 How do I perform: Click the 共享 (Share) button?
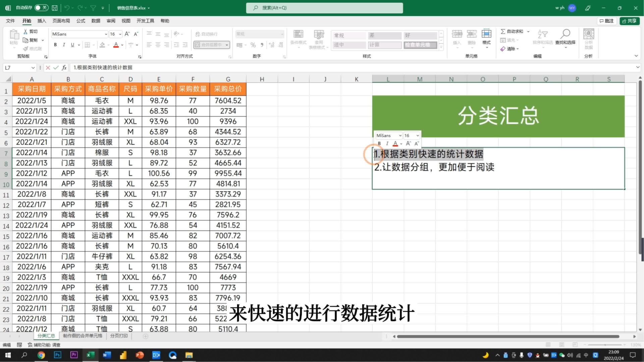[x=629, y=21]
